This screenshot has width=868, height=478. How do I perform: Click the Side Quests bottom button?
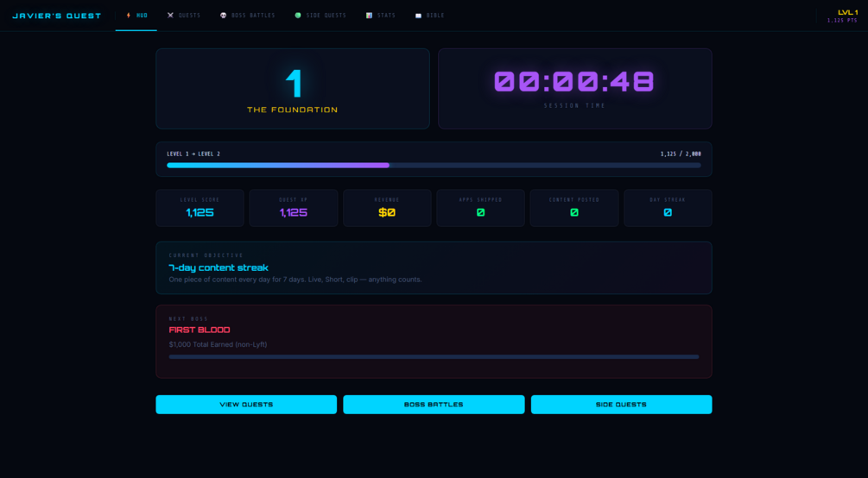tap(621, 405)
